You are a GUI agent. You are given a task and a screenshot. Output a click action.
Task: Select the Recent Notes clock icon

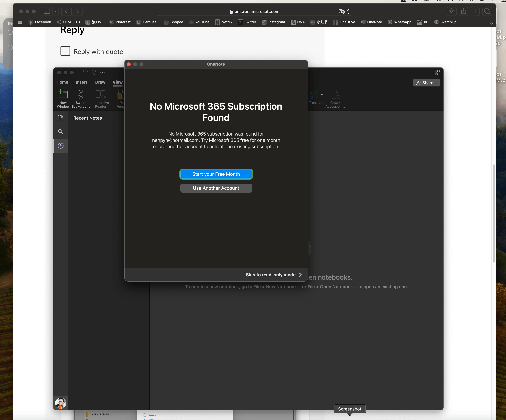(x=60, y=146)
